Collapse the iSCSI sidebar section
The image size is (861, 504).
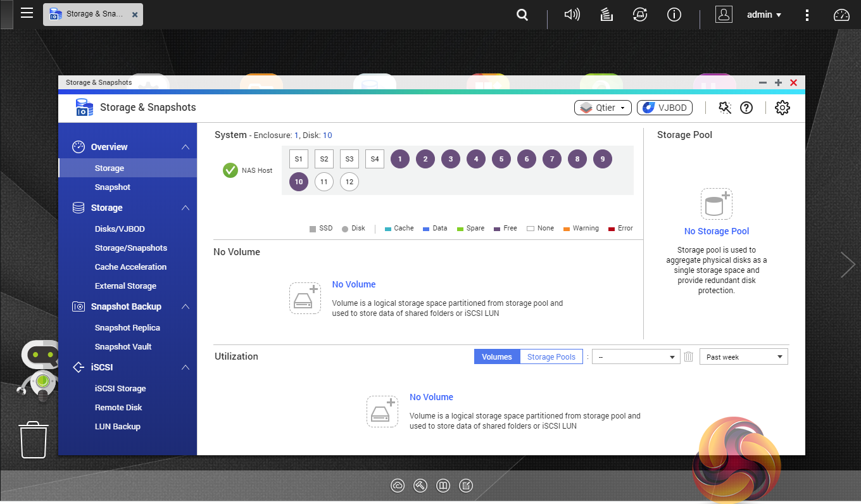[185, 367]
